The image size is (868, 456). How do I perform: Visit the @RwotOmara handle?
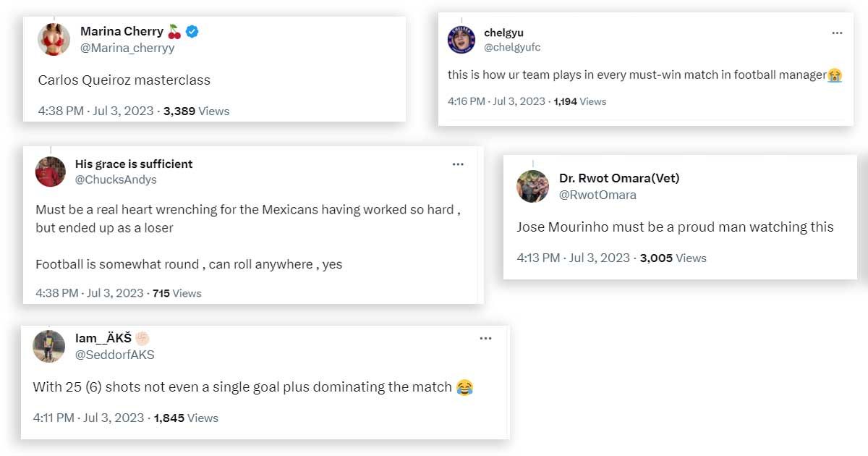597,195
